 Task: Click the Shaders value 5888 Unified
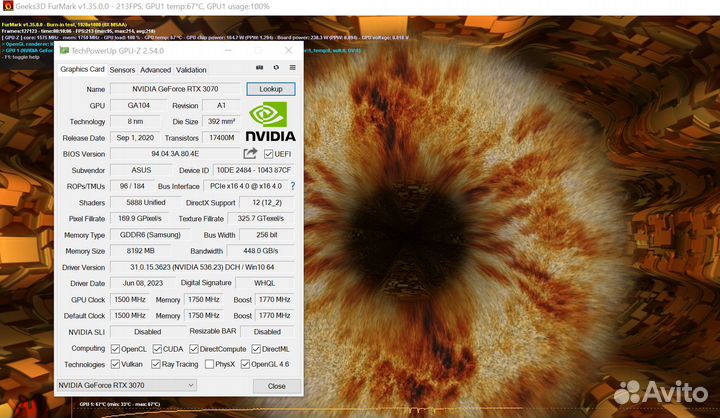[145, 202]
